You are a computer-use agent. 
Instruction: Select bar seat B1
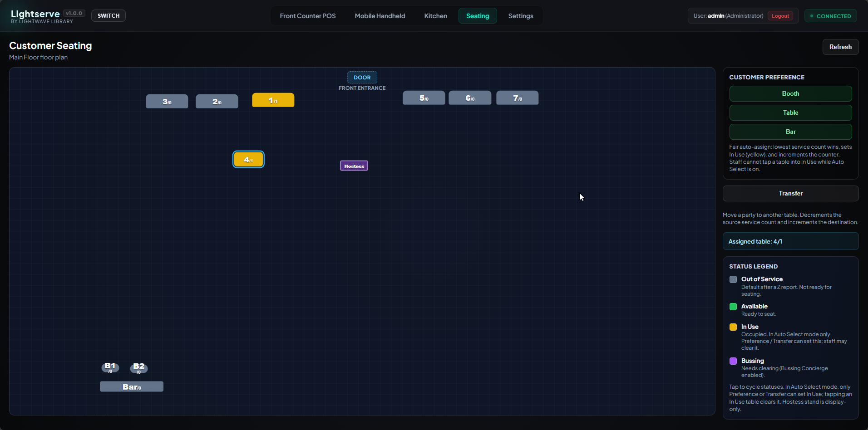[110, 367]
